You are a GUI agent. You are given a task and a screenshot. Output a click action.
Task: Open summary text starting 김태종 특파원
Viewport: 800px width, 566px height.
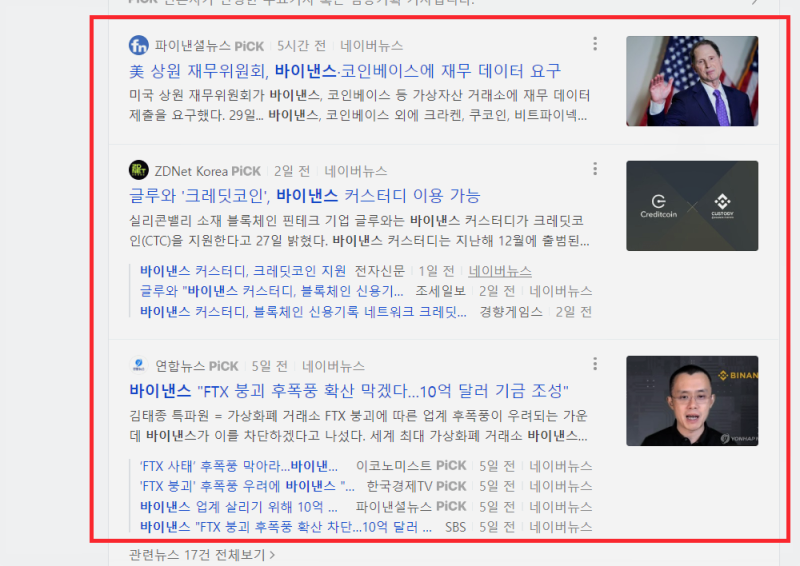359,426
